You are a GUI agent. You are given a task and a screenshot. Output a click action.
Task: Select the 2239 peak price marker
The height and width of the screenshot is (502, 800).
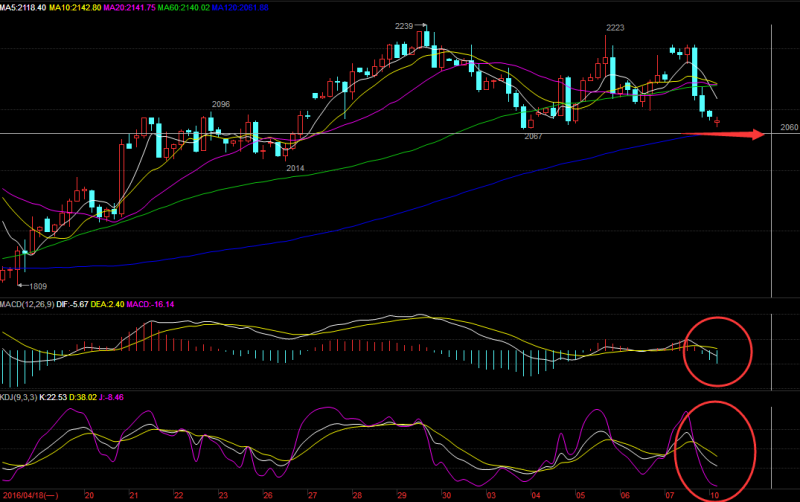[x=405, y=26]
